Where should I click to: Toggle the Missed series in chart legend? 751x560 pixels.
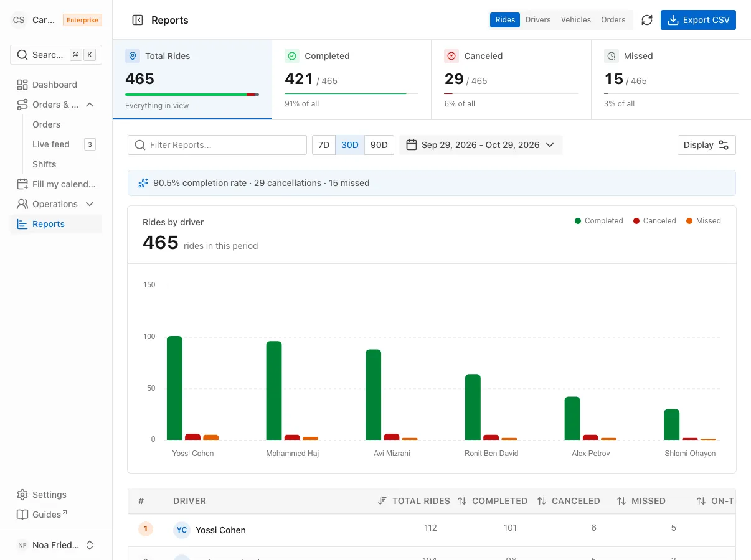pyautogui.click(x=704, y=221)
